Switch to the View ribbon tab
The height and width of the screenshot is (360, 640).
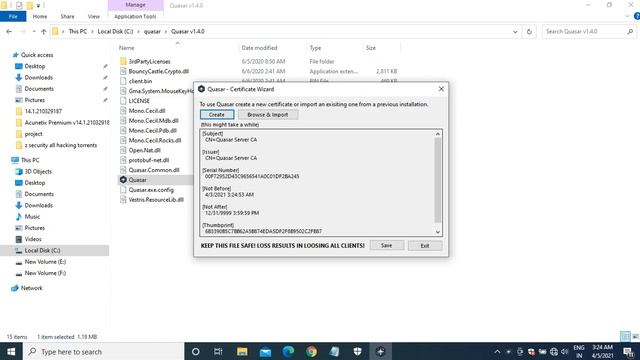pos(93,16)
